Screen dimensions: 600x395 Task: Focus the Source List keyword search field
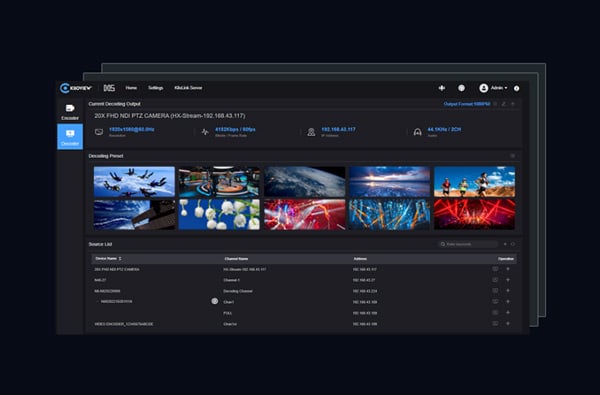[x=468, y=244]
